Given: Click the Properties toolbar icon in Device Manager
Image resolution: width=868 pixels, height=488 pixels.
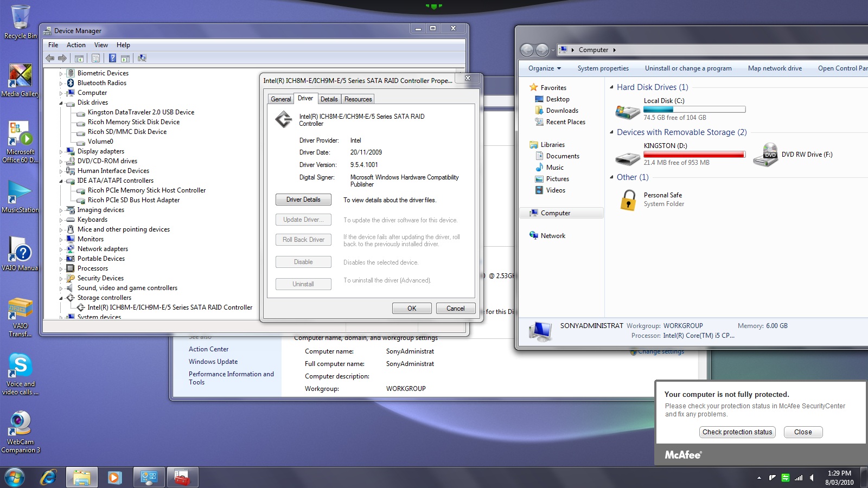Looking at the screenshot, I should point(96,58).
